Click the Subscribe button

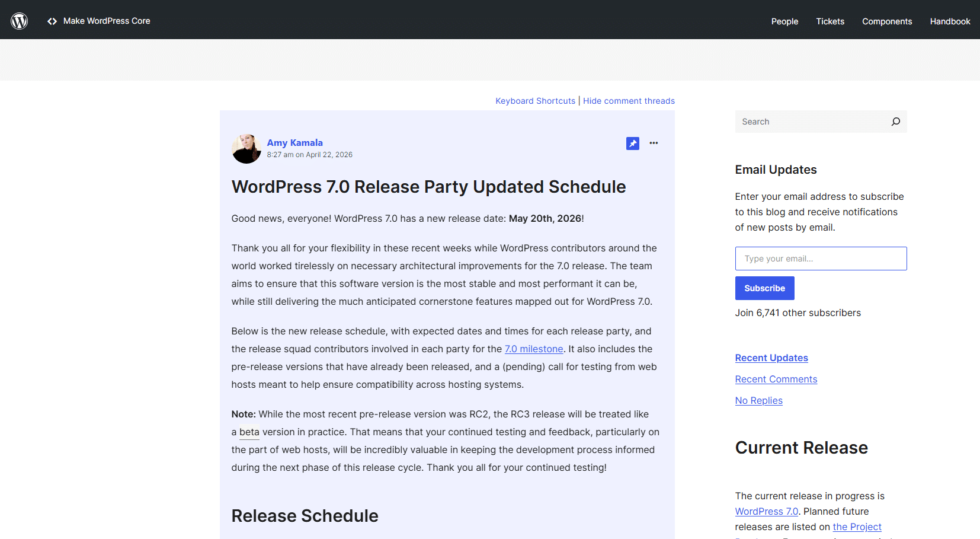(x=764, y=288)
